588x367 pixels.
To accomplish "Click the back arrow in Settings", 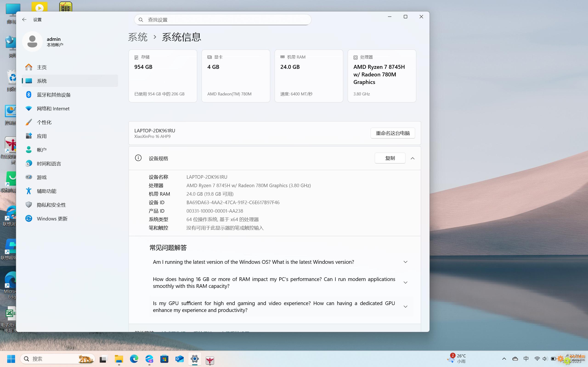I will coord(24,20).
